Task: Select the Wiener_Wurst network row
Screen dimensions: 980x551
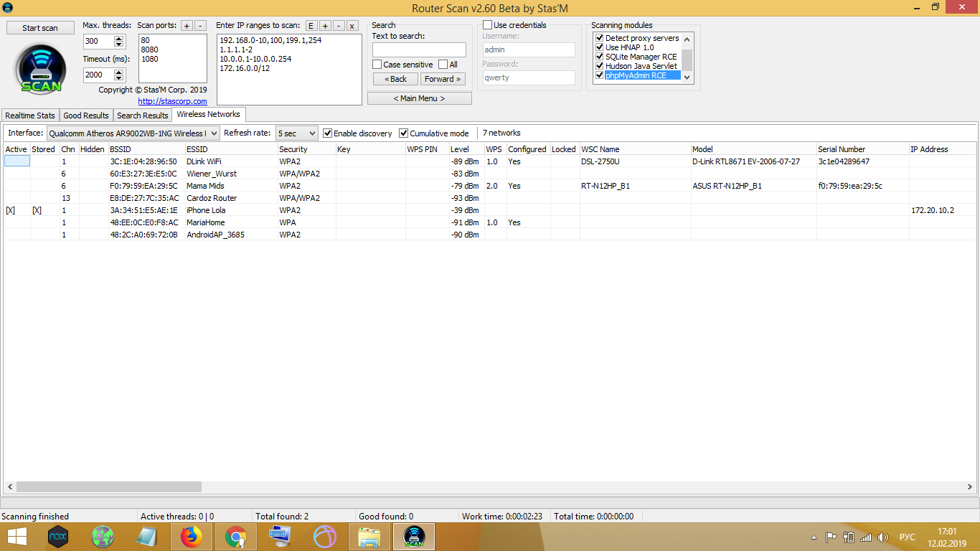Action: pos(490,174)
